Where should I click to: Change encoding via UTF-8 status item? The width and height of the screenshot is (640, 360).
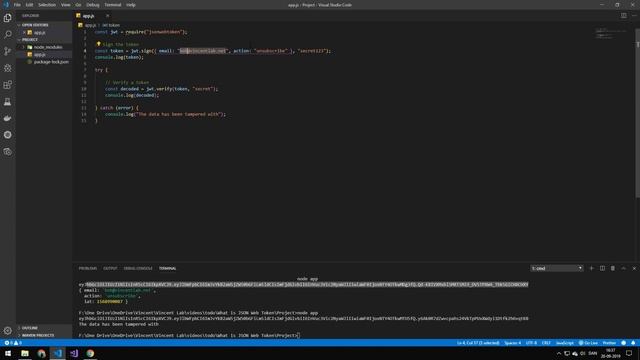click(531, 343)
